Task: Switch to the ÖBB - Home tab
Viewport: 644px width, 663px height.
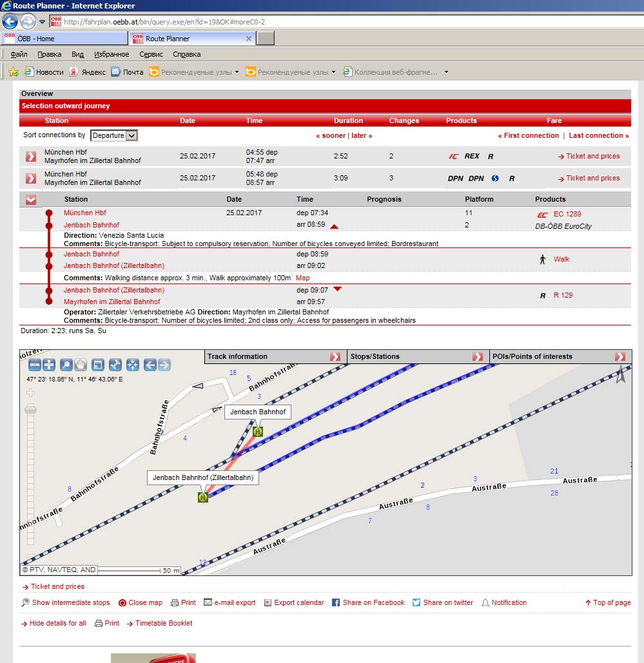Action: [x=64, y=39]
